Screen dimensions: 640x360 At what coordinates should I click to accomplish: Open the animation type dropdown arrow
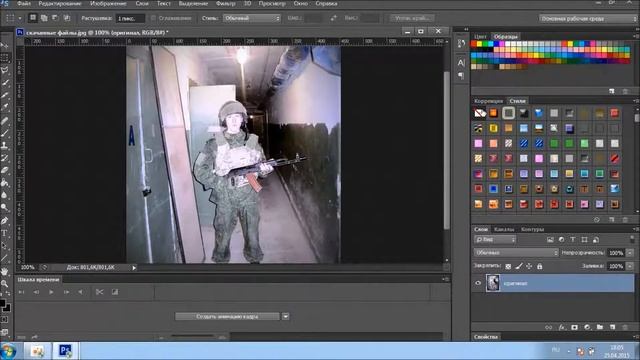point(286,316)
